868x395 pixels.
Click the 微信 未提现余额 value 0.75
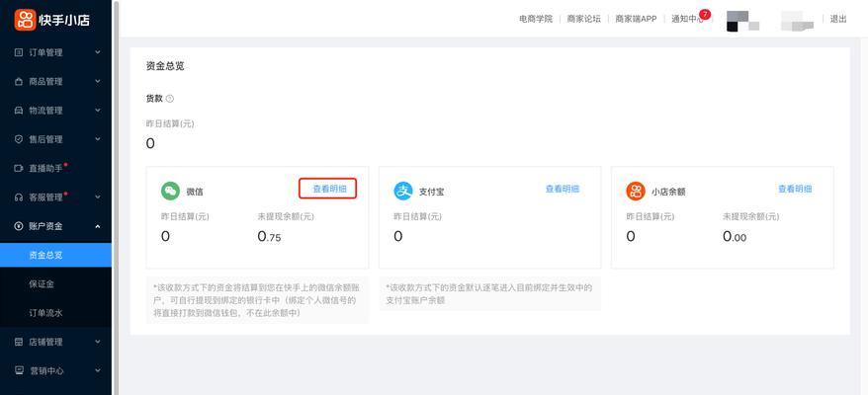(x=269, y=237)
